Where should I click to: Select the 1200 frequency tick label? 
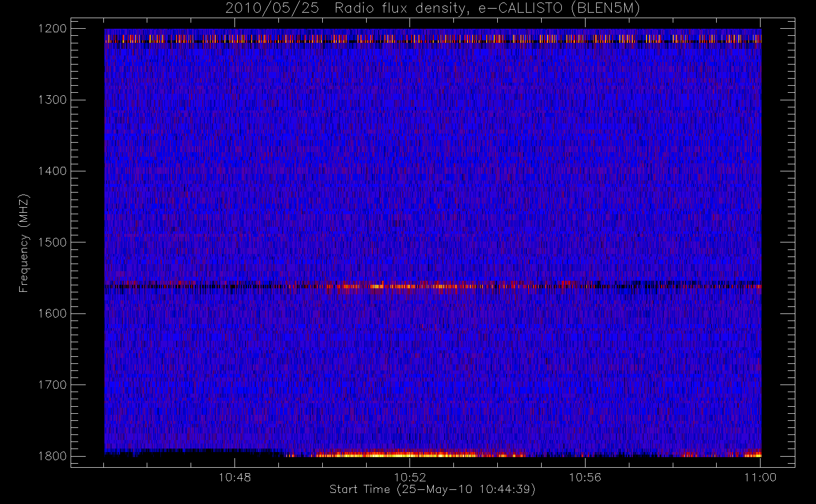(52, 29)
